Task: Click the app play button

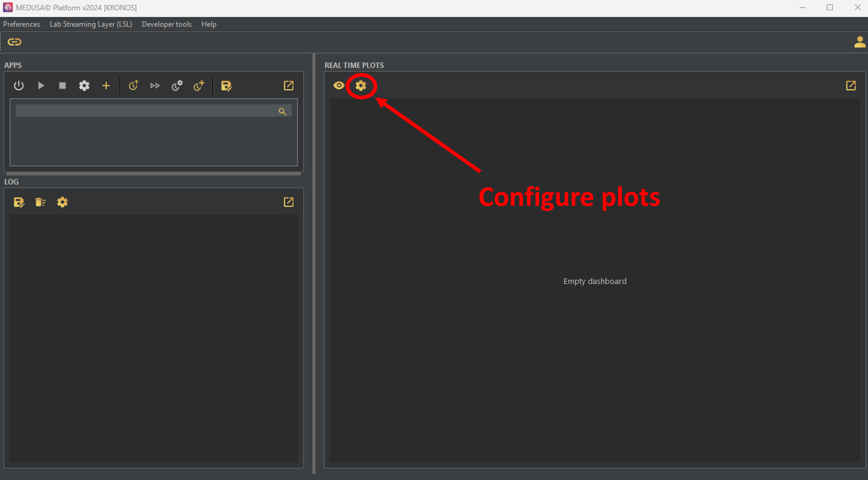Action: coord(41,86)
